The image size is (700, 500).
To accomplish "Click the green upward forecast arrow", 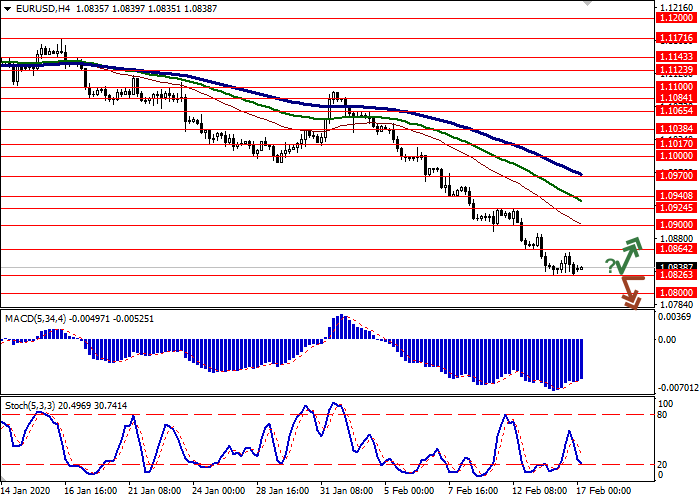I will 628,254.
